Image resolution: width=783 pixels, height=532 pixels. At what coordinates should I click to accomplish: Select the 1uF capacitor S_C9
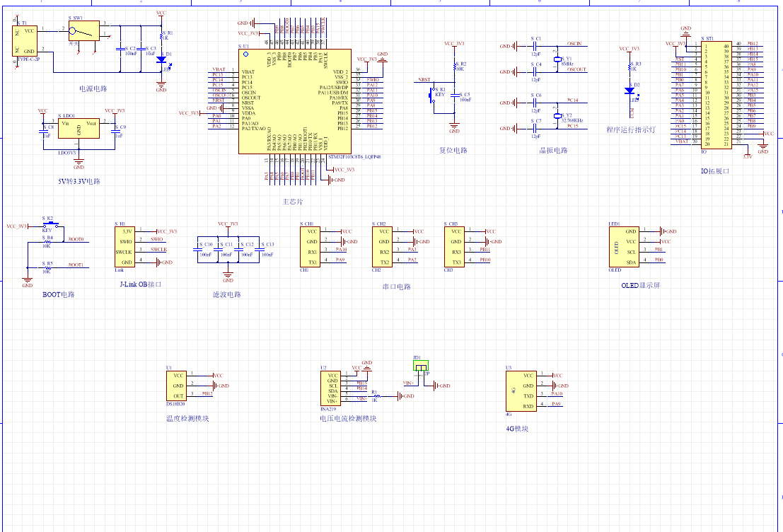click(115, 132)
